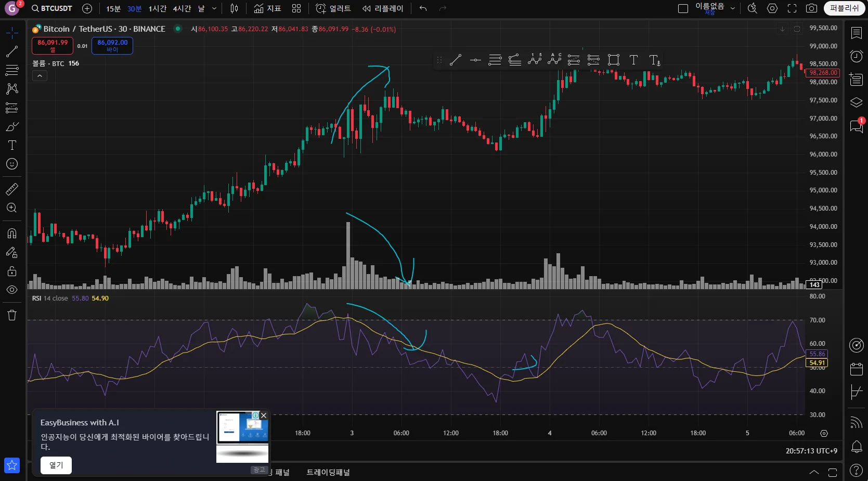The width and height of the screenshot is (868, 481).
Task: Click the rectangle shape in floating toolbar
Action: 614,60
